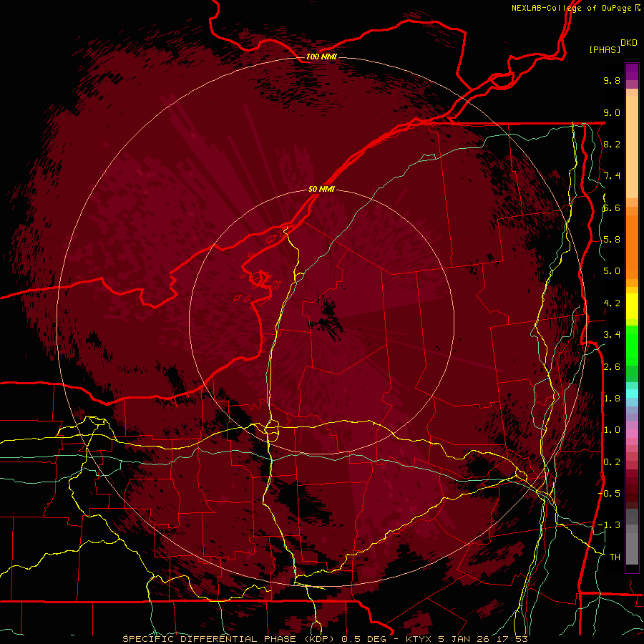Click the TH threshold label on the scale
The width and height of the screenshot is (644, 644).
tap(615, 557)
